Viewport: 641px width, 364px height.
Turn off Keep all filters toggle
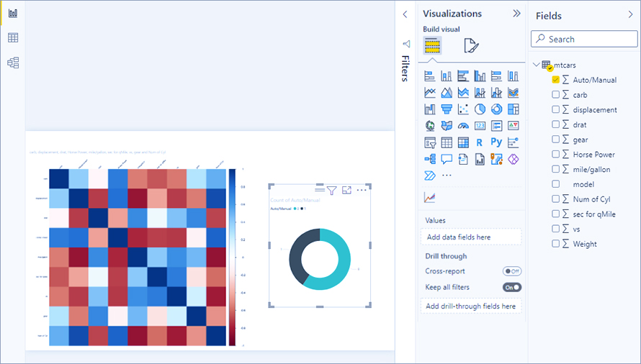(x=511, y=287)
